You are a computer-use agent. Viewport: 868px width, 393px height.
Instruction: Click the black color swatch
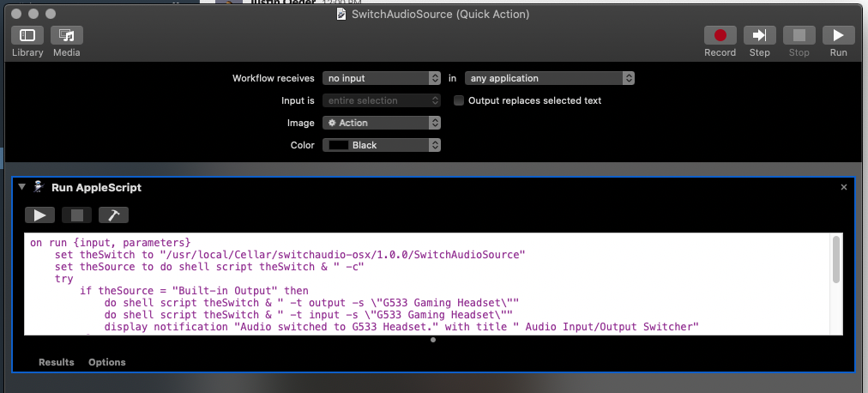339,145
